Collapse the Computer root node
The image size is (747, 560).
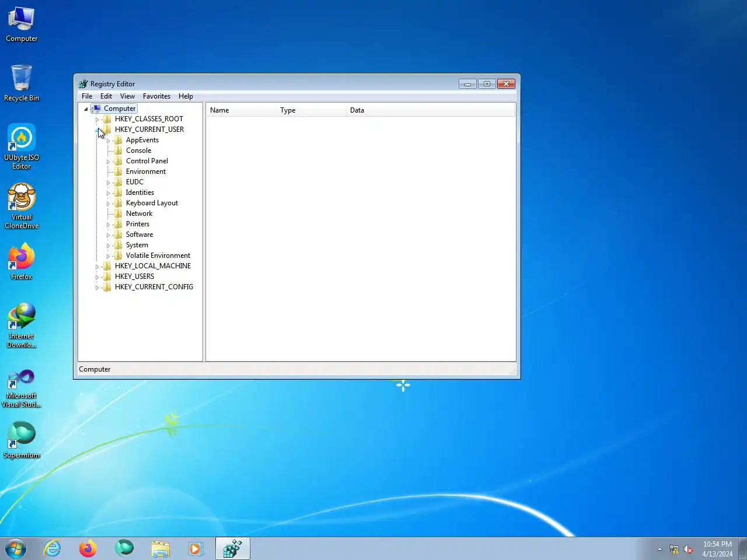click(86, 108)
